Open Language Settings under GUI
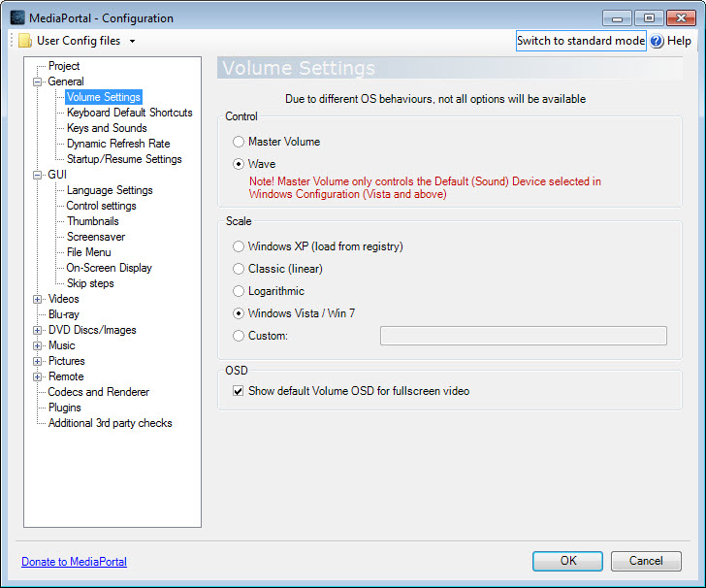Image resolution: width=706 pixels, height=588 pixels. click(110, 190)
